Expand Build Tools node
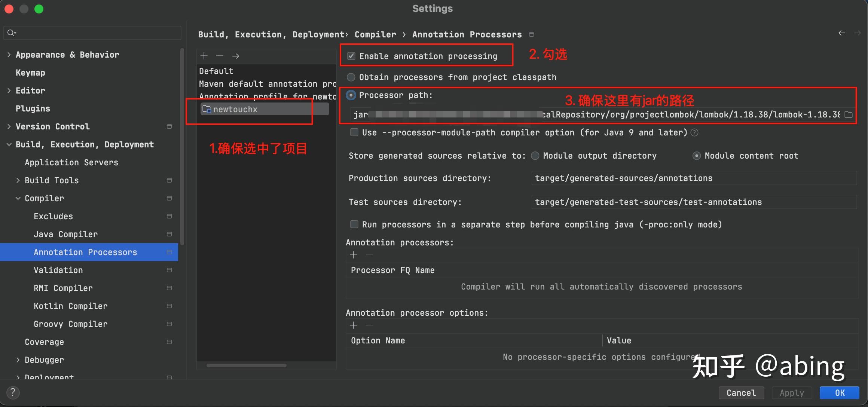Screen dimensions: 868x407 18,180
